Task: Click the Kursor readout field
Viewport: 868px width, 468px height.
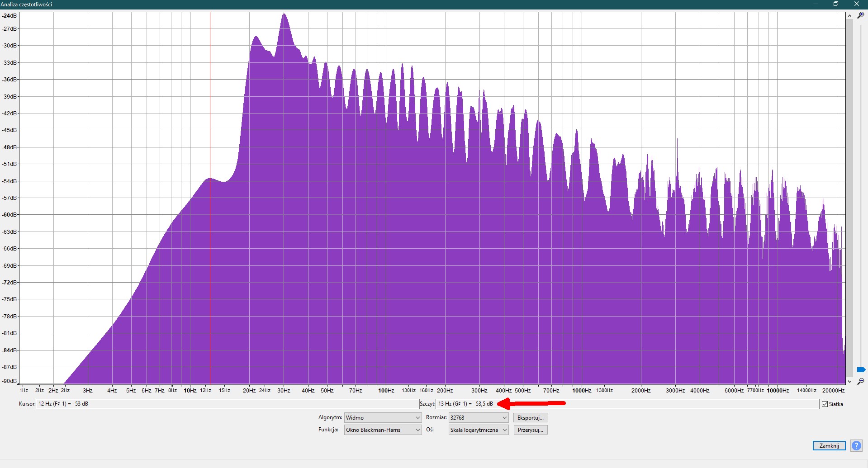Action: click(228, 404)
